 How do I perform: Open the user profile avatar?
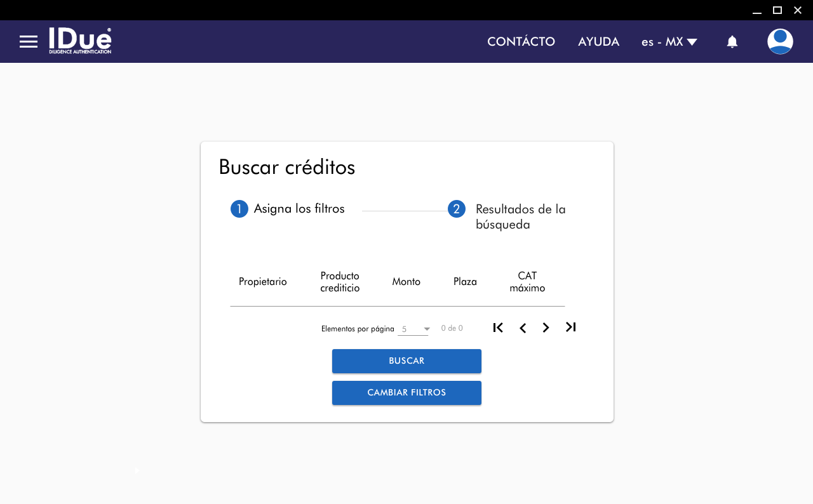coord(779,42)
